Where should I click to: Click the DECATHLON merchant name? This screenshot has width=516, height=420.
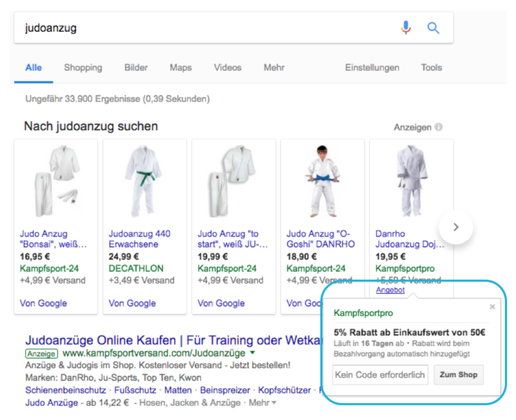[136, 268]
